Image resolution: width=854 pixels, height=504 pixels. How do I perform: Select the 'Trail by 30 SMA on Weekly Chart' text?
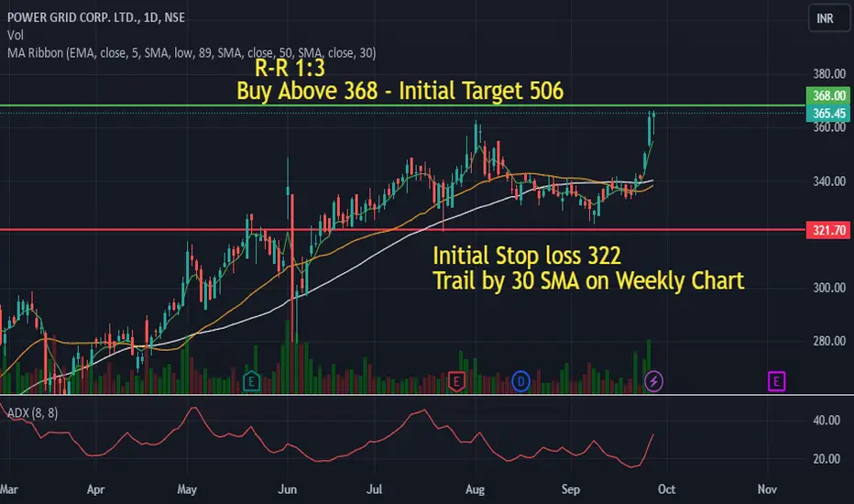(x=588, y=280)
